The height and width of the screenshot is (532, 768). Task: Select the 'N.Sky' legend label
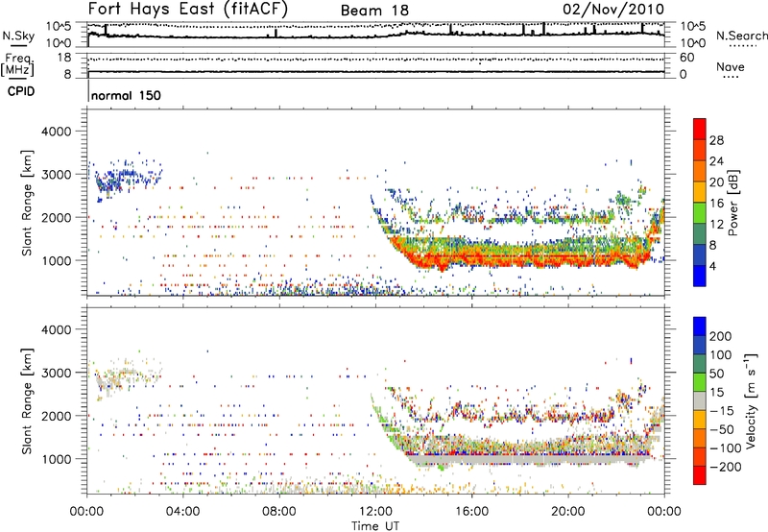(18, 36)
